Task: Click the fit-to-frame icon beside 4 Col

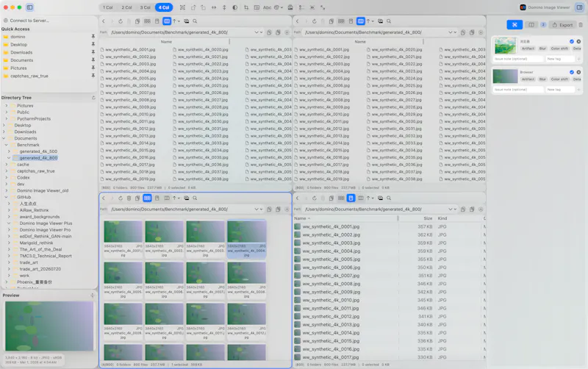Action: click(x=182, y=7)
